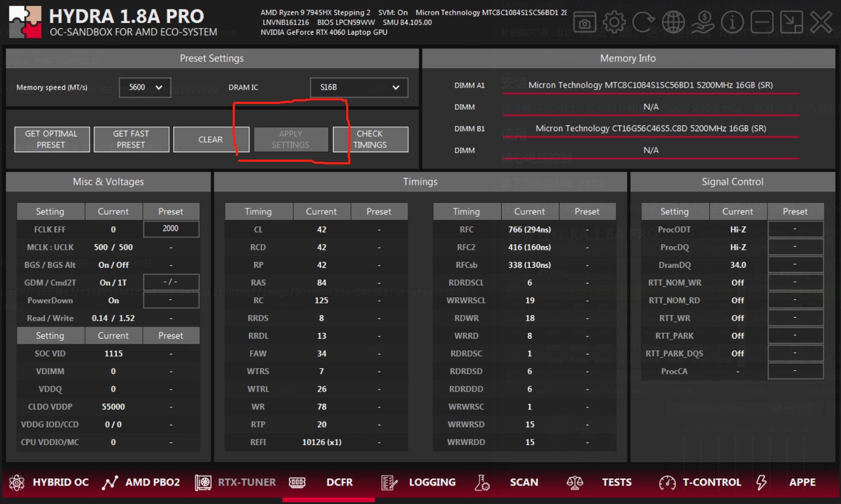841x504 pixels.
Task: Click the WR current value 78
Action: tap(321, 406)
